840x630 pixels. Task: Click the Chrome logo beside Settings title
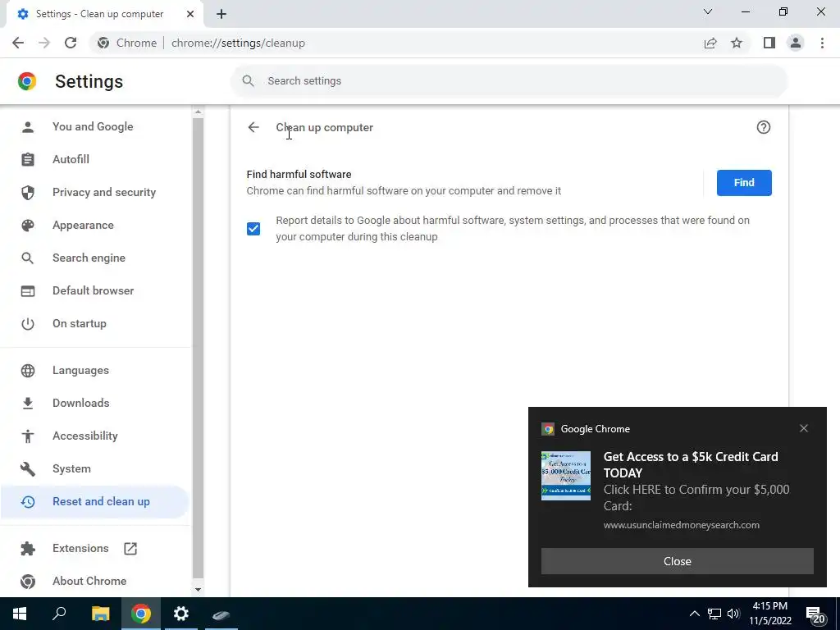pos(27,81)
